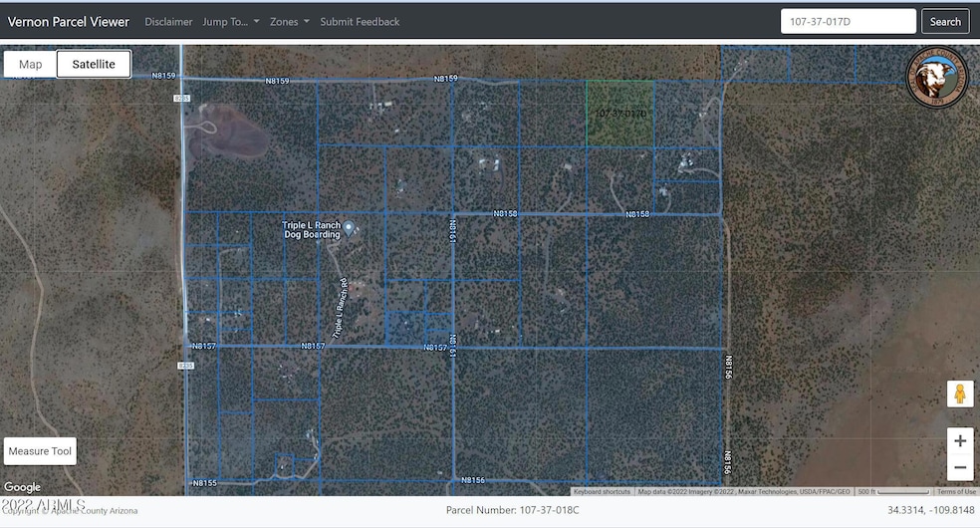Click the 500 ft map scale control
The width and height of the screenshot is (980, 528).
click(892, 491)
